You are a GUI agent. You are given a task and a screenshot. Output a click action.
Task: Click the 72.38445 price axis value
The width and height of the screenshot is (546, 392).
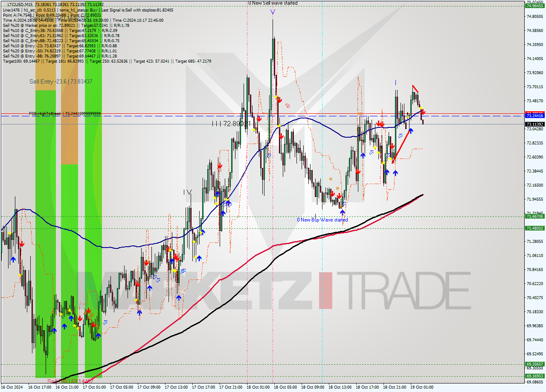534,171
